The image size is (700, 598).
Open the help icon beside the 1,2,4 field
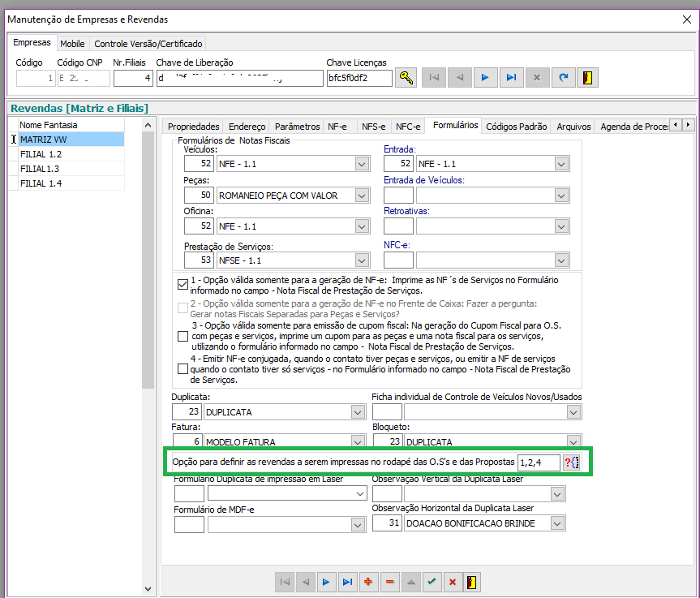571,462
